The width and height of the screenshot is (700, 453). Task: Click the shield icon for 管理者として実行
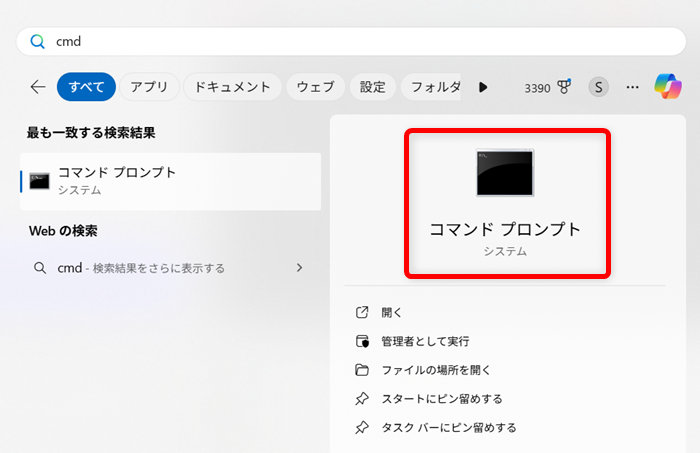pyautogui.click(x=362, y=341)
